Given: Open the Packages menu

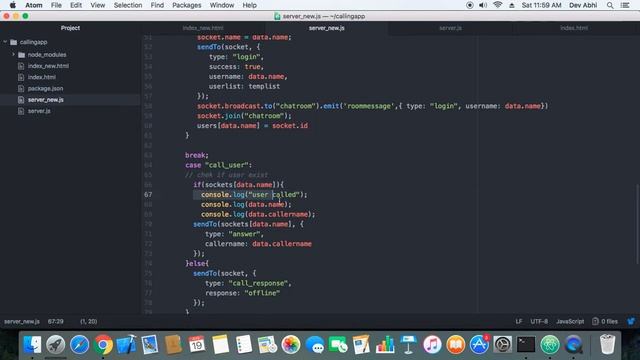Looking at the screenshot, I should coord(187,5).
